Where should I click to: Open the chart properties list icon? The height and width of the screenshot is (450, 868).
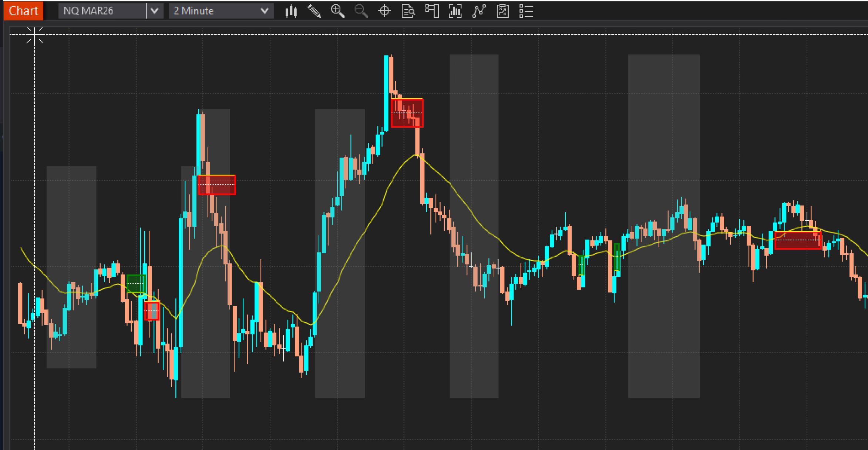(526, 11)
